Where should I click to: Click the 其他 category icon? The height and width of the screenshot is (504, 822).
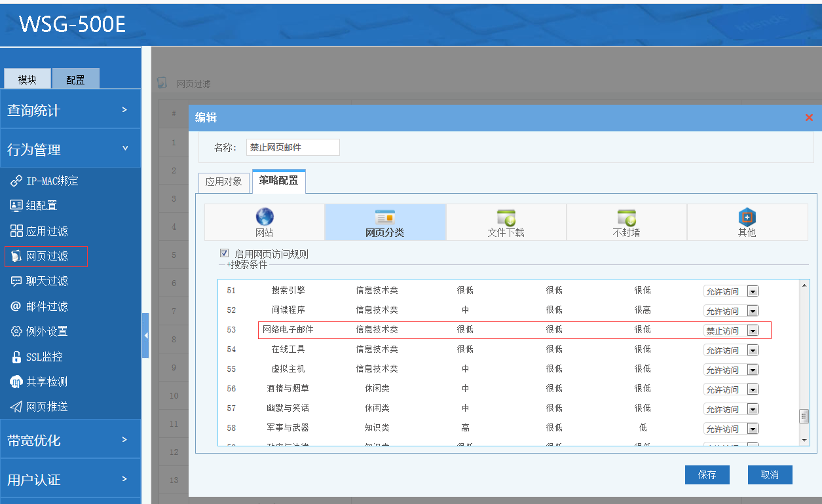[747, 217]
